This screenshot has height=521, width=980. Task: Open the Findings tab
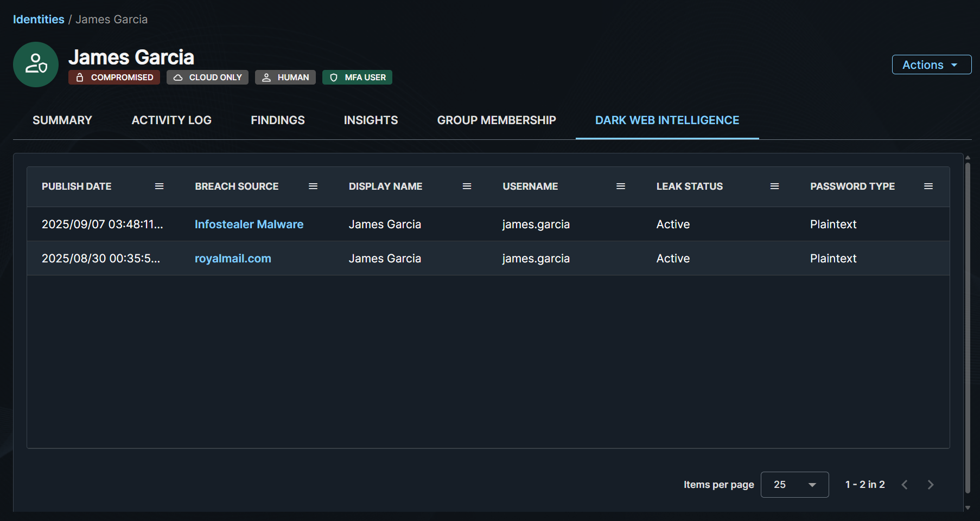tap(278, 120)
